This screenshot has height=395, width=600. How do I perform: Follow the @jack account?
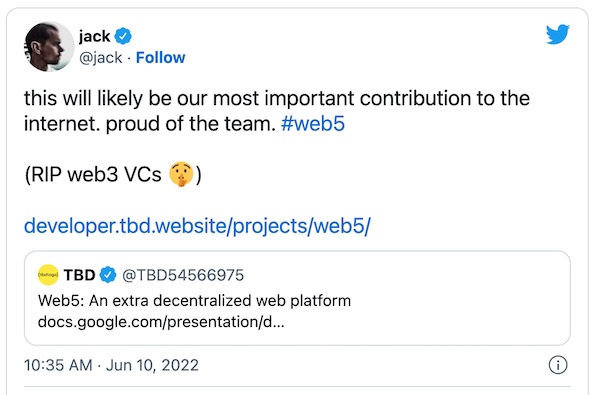pyautogui.click(x=160, y=58)
